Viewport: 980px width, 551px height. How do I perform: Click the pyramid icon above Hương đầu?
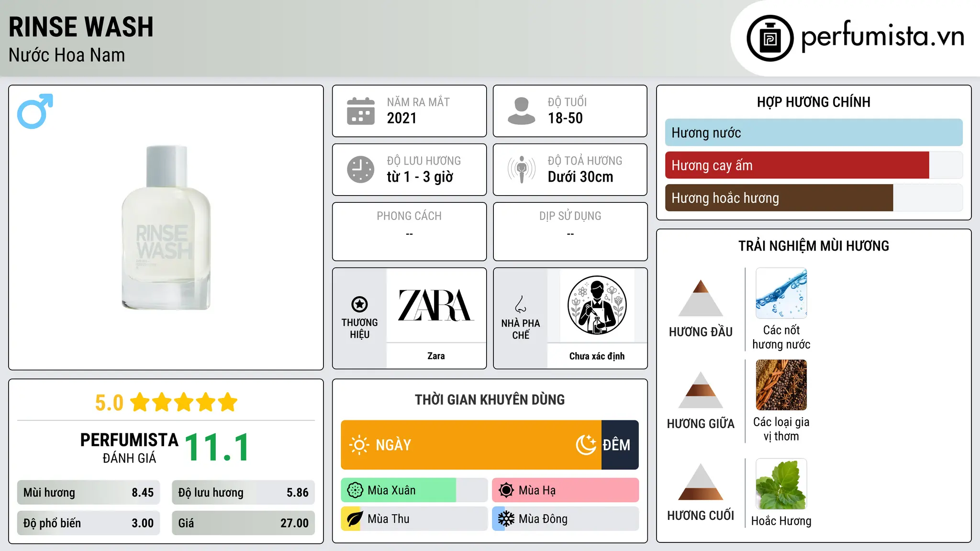(x=701, y=298)
